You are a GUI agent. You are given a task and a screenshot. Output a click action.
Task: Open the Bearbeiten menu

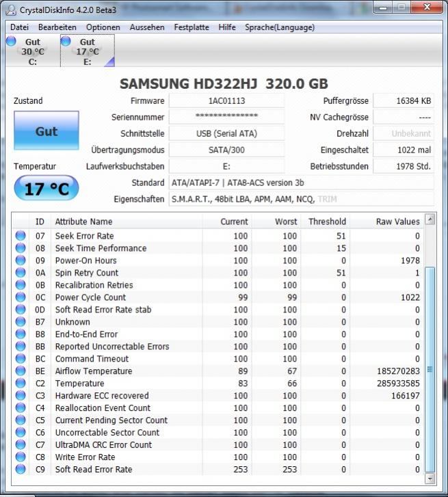(x=57, y=27)
